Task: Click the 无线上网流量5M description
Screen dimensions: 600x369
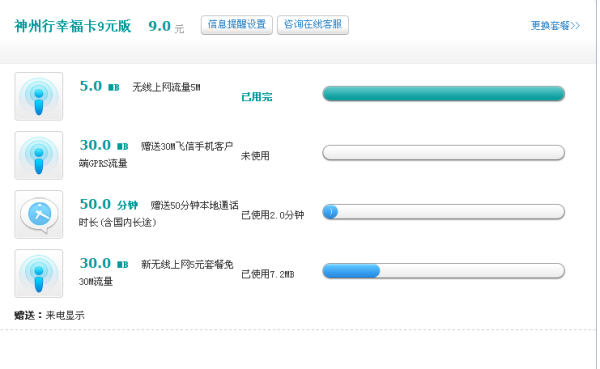Action: click(166, 87)
